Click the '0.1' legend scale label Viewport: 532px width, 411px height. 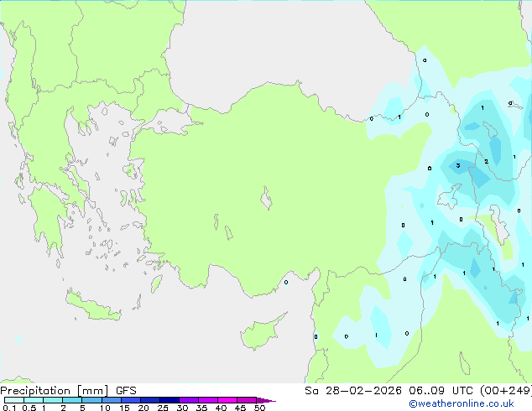[9, 408]
